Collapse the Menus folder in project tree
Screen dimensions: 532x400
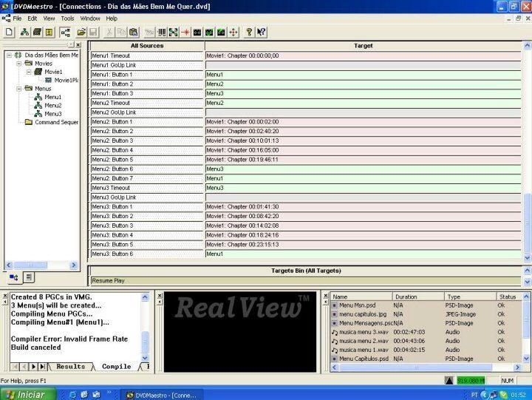[x=18, y=89]
